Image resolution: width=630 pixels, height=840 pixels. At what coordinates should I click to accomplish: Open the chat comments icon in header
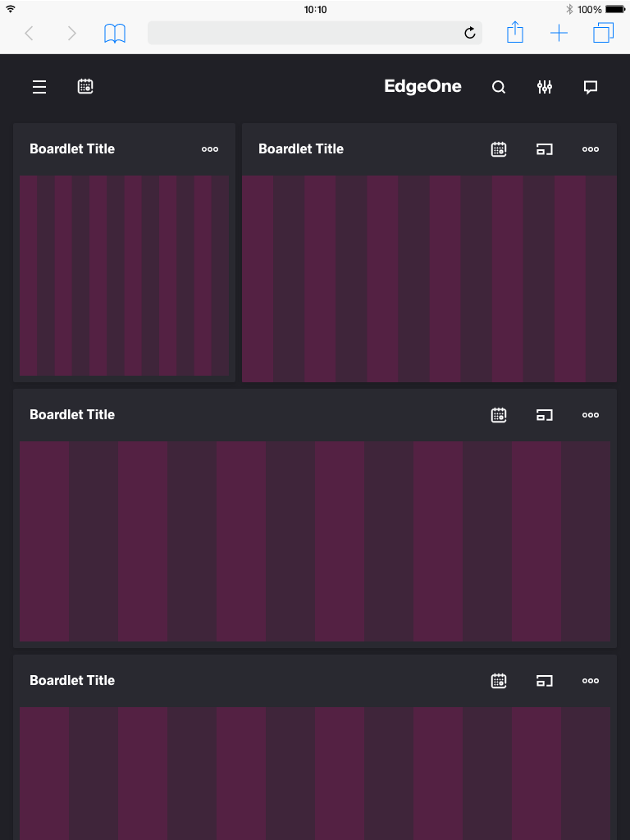point(590,87)
